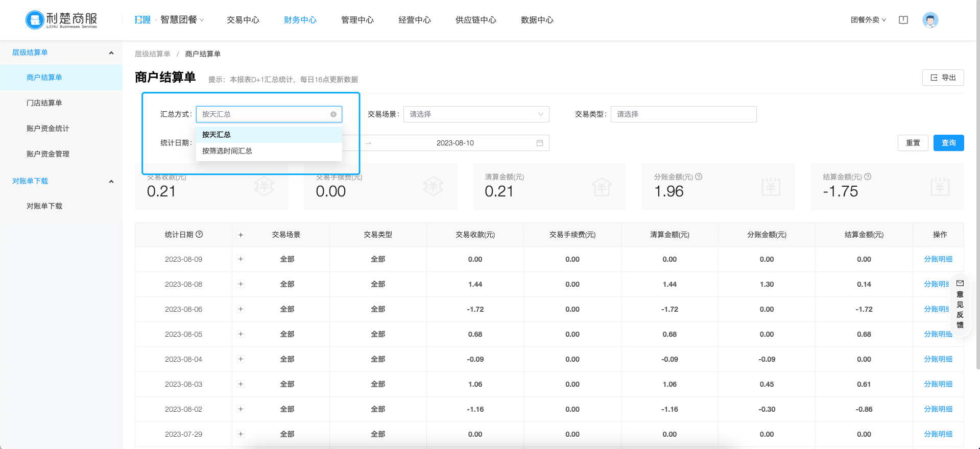Click the 重置 reset button
The width and height of the screenshot is (980, 449).
pos(913,143)
